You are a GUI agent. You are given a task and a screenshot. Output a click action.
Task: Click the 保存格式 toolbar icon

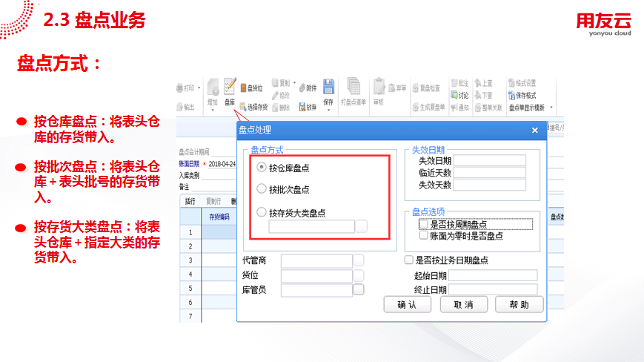pos(512,96)
